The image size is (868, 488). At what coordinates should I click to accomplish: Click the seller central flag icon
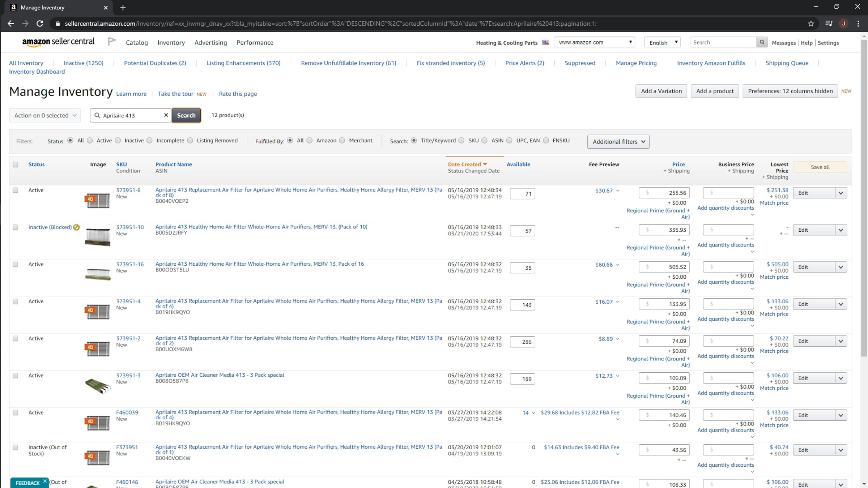pos(112,42)
